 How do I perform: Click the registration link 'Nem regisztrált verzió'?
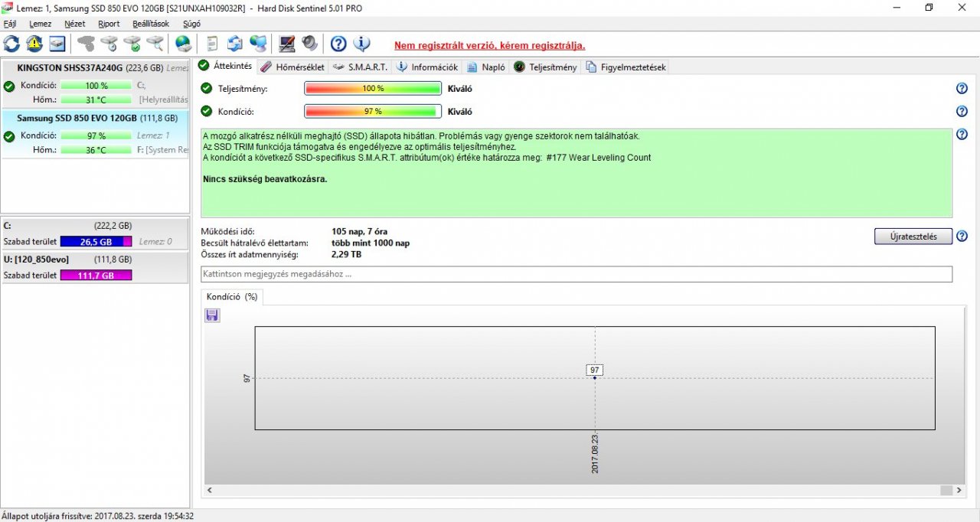pyautogui.click(x=489, y=45)
